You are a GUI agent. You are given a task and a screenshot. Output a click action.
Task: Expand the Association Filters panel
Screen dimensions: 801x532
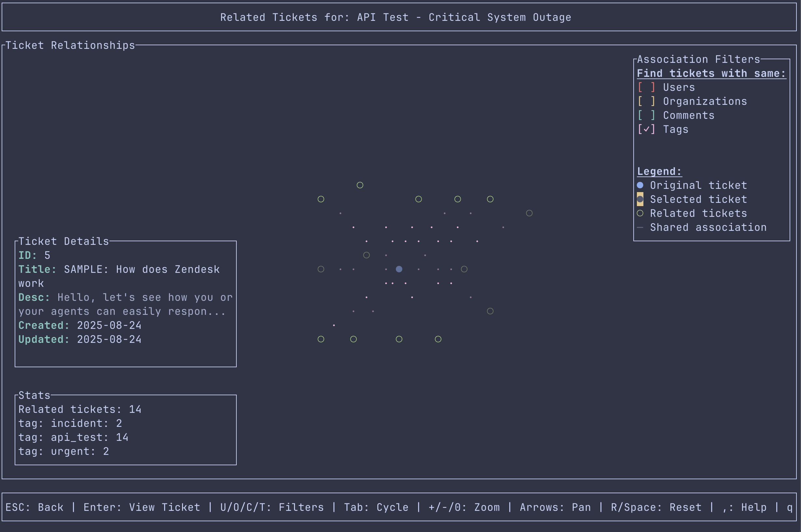coord(697,59)
